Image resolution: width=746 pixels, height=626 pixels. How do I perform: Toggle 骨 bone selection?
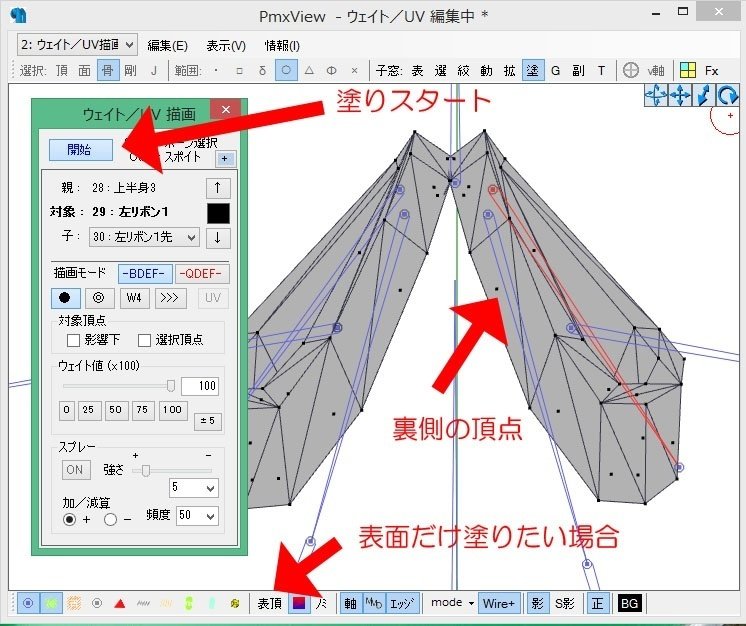tap(108, 71)
